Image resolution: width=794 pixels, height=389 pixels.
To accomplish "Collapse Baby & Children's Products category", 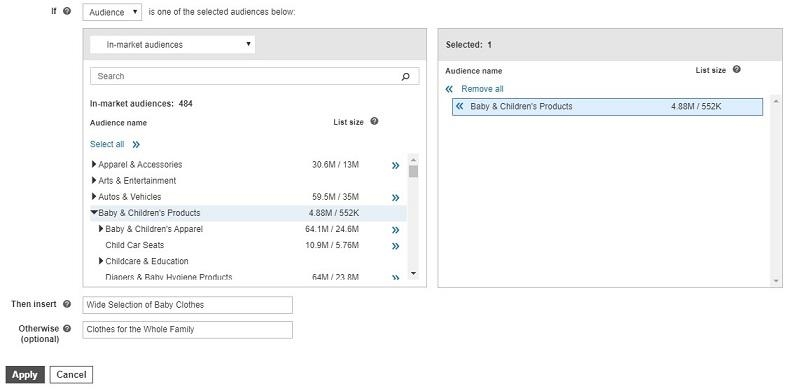I will (x=94, y=213).
